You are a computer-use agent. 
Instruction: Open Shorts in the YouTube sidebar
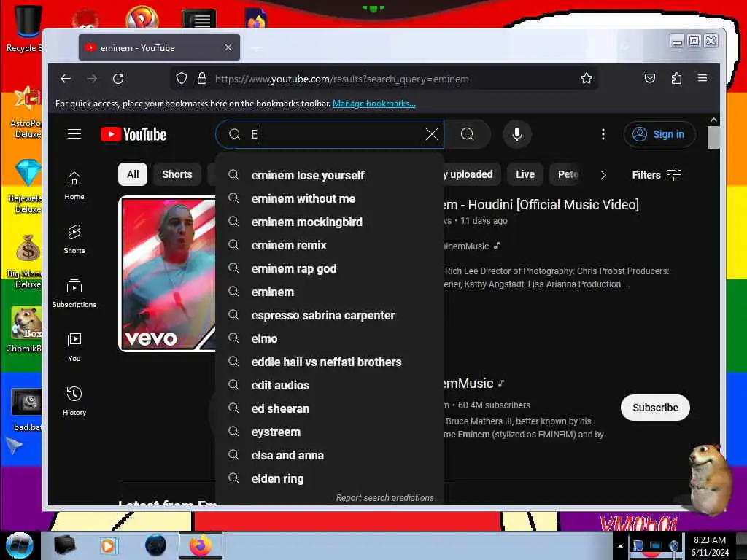point(74,239)
